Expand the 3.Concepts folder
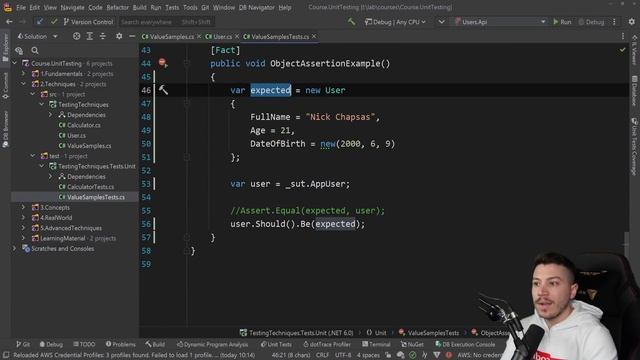The width and height of the screenshot is (640, 360). pyautogui.click(x=24, y=207)
